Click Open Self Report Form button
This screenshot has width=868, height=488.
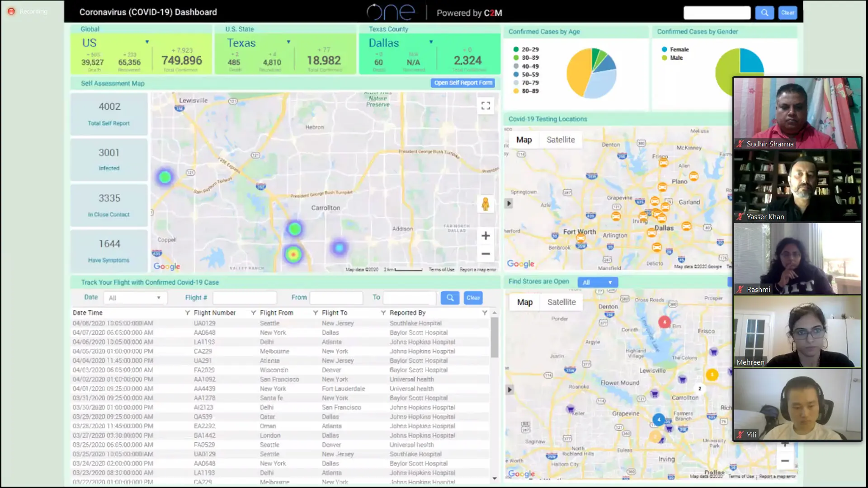coord(462,83)
